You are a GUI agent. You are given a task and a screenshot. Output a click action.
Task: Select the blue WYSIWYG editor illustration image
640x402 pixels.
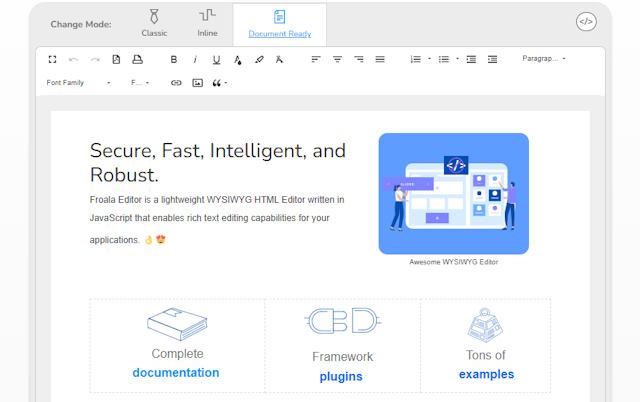click(x=453, y=193)
